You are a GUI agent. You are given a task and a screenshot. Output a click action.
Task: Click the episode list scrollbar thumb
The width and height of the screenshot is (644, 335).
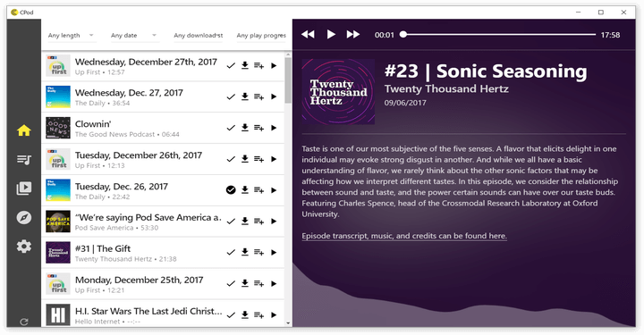(288, 80)
